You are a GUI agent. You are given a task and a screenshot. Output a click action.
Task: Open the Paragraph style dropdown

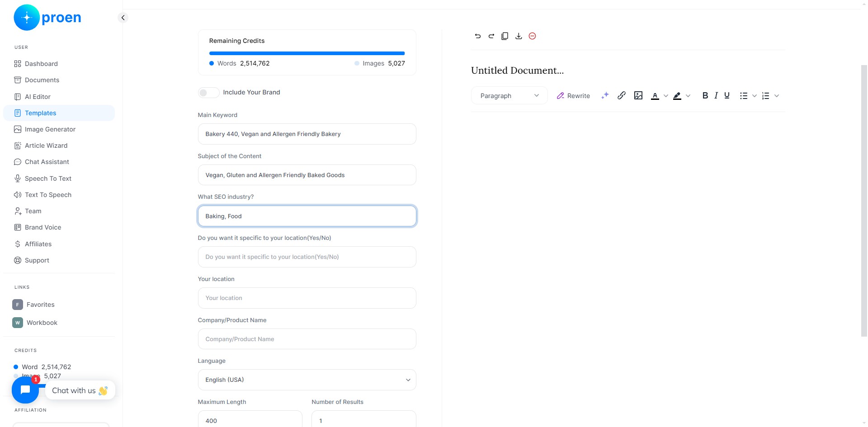509,96
